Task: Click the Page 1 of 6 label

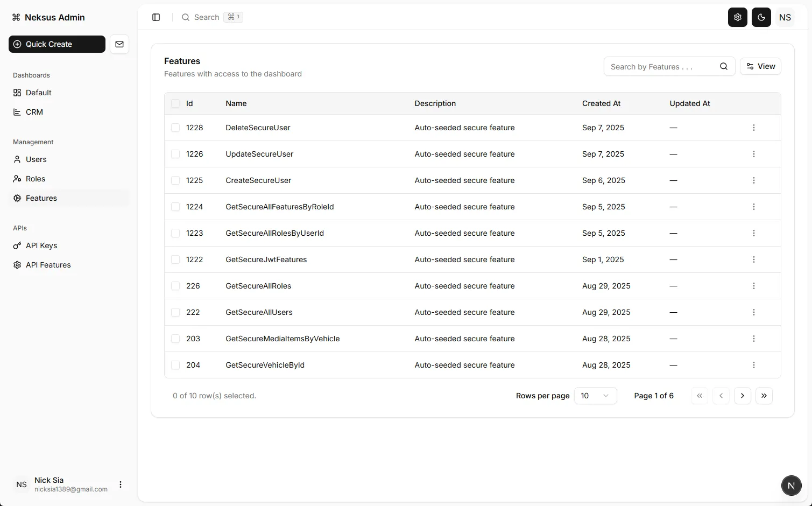Action: click(x=654, y=396)
